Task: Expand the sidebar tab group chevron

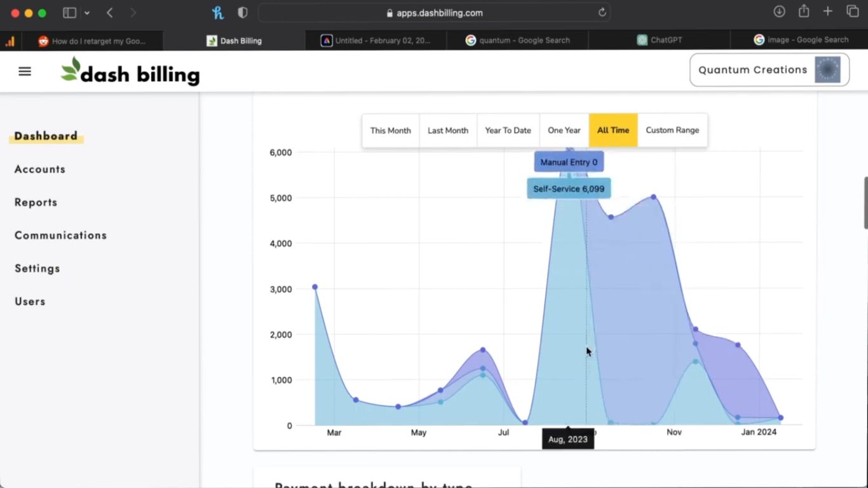Action: [x=87, y=13]
